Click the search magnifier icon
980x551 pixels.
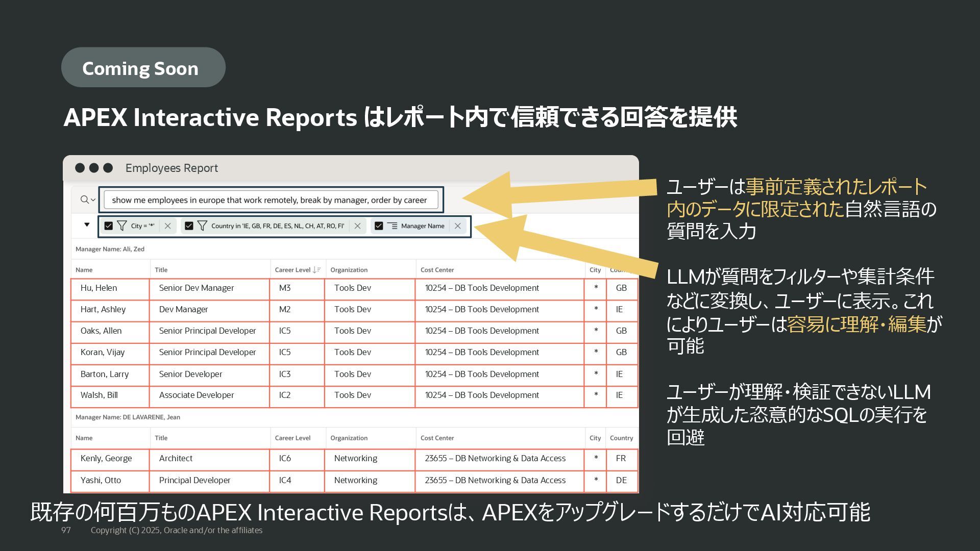point(84,199)
